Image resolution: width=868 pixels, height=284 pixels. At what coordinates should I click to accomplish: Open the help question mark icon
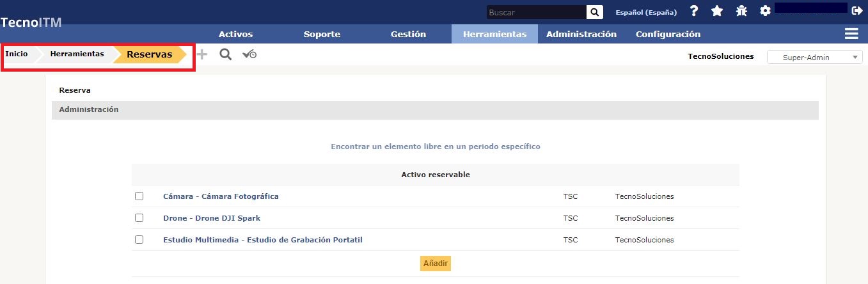(x=693, y=12)
